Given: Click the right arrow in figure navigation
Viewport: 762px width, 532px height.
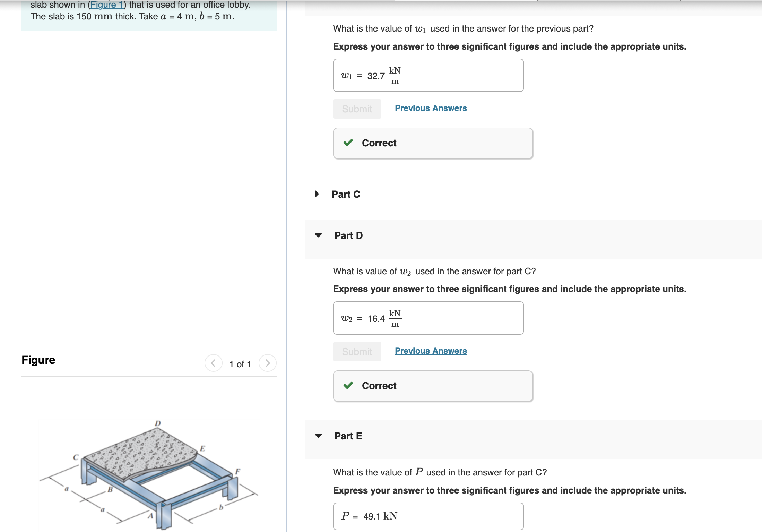Looking at the screenshot, I should point(267,363).
